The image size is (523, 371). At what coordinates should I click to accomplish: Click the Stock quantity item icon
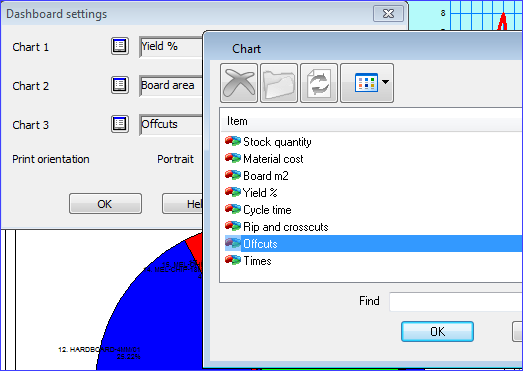point(233,141)
